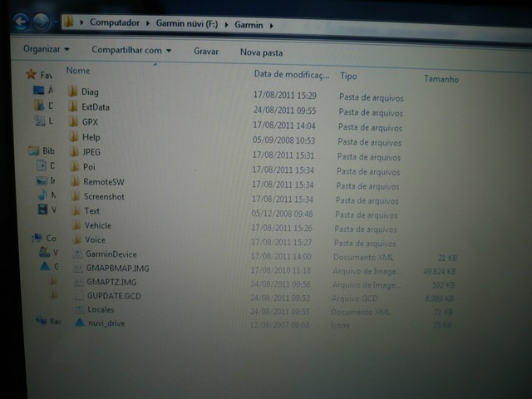Click 592 KB size of GMAPTZ.IMG
The height and width of the screenshot is (399, 532).
pos(443,285)
